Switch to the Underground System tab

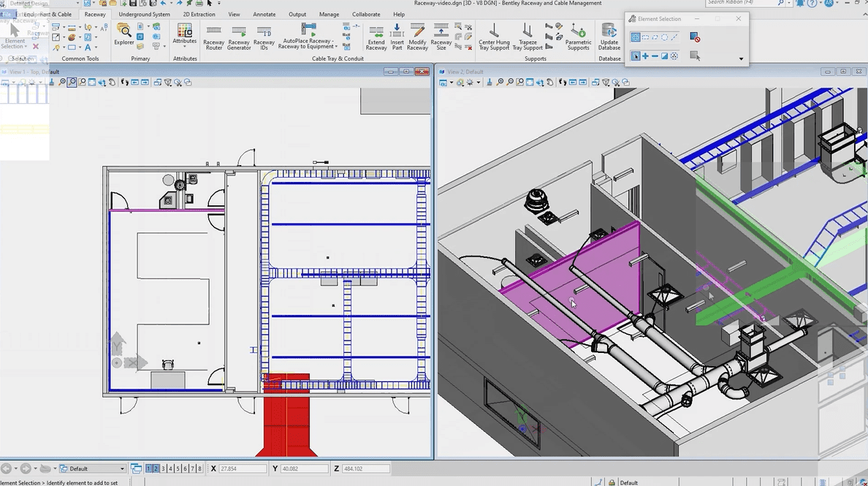(x=144, y=14)
